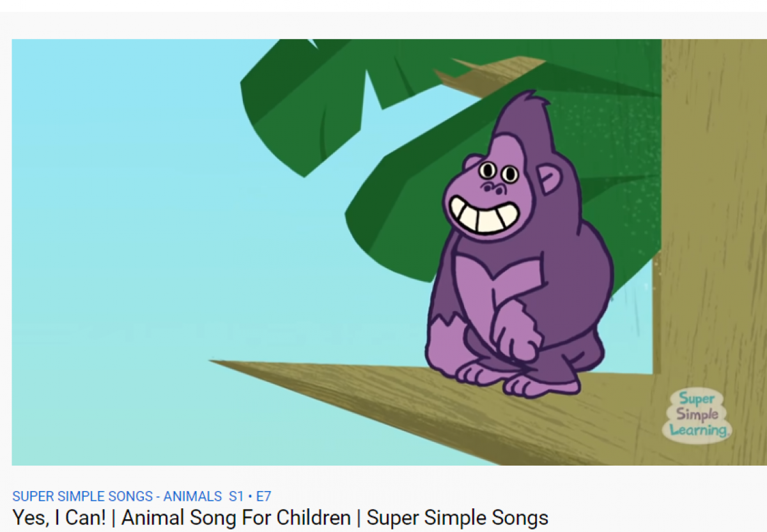The width and height of the screenshot is (767, 532).
Task: Click the video title "Yes, I Can!"
Action: 59,517
